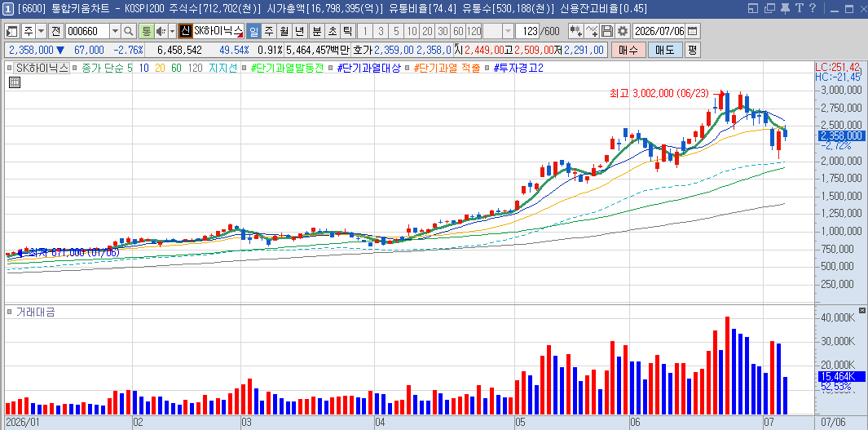
Task: Open the dropdown arrow next to speaker icon
Action: pos(172,31)
